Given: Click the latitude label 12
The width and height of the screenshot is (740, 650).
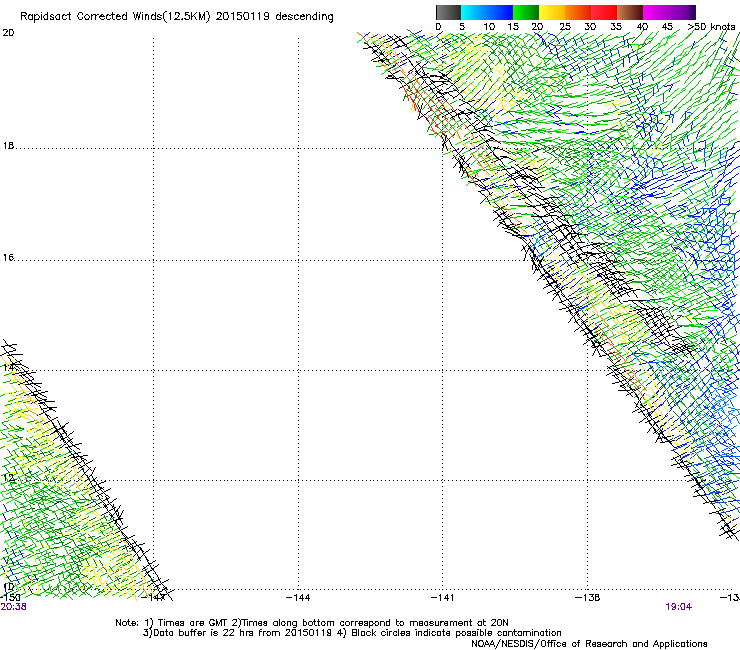Looking at the screenshot, I should tap(8, 478).
